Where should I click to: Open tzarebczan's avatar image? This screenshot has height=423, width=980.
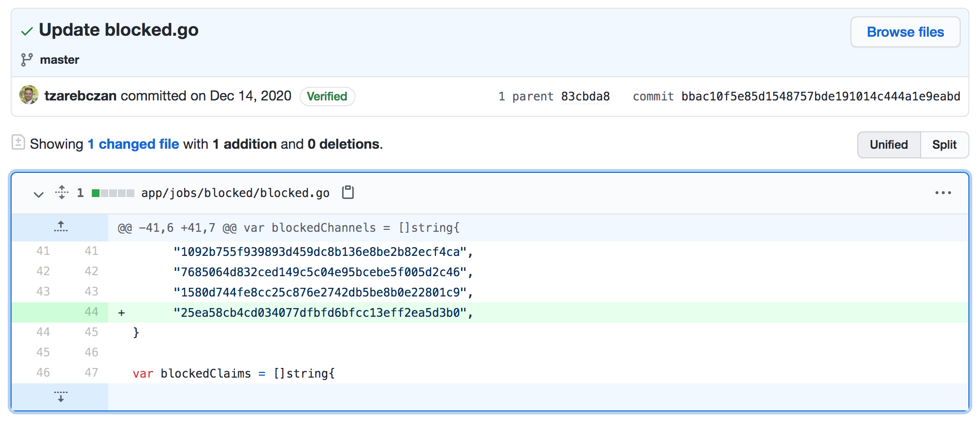coord(29,95)
